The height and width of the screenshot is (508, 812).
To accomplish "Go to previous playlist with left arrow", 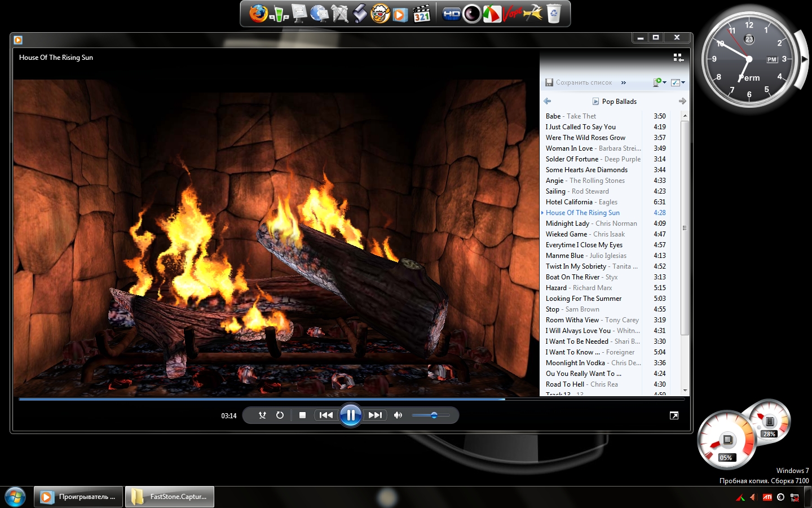I will pos(548,101).
